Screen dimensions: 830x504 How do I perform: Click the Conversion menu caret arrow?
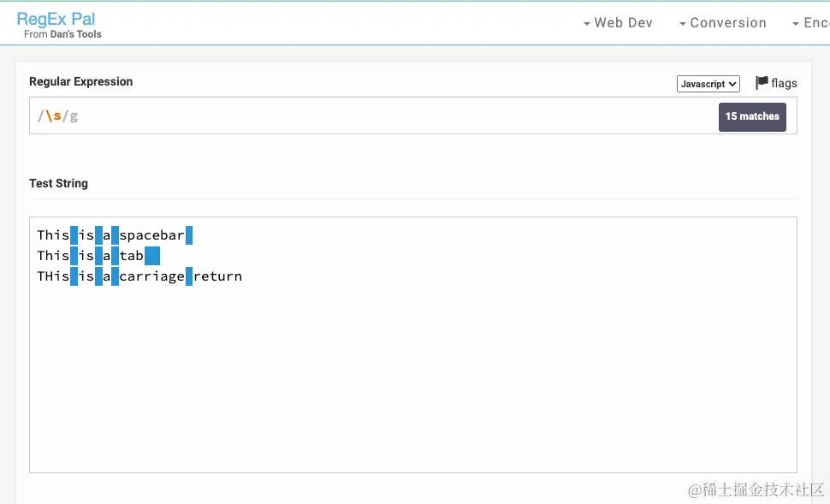682,24
